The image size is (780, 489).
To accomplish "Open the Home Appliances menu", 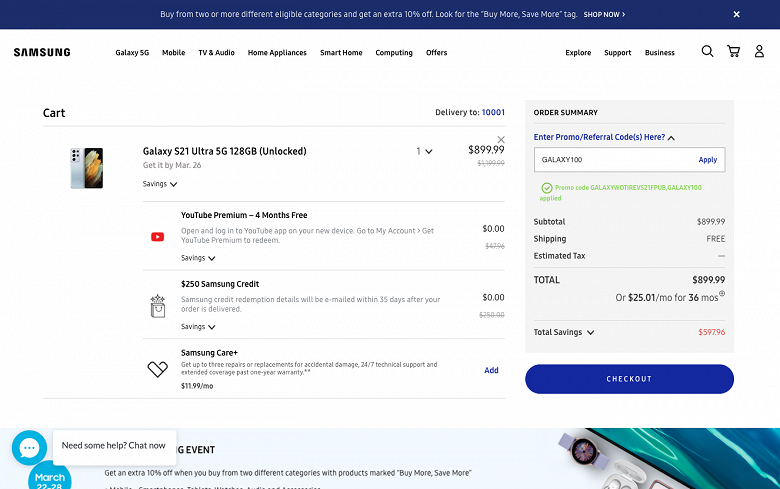I will click(277, 53).
